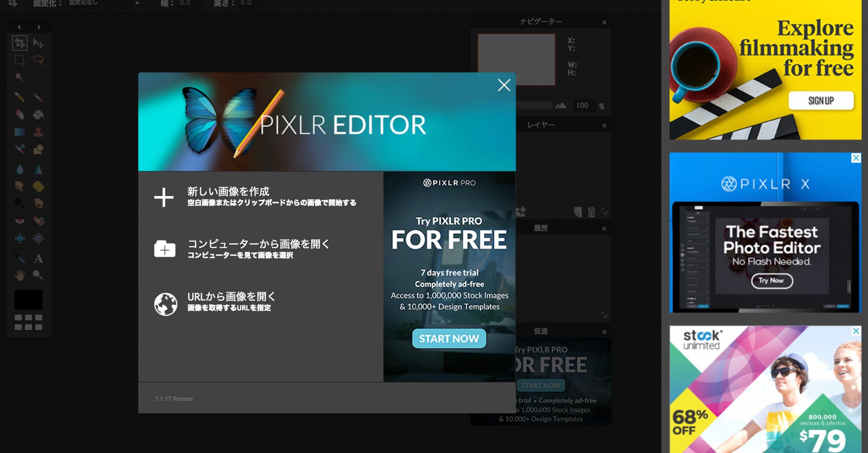The image size is (868, 453).
Task: Pick the Lasso tool
Action: [x=38, y=60]
